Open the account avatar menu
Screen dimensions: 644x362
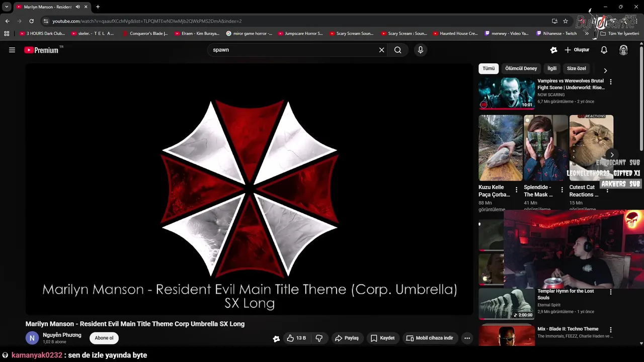623,50
